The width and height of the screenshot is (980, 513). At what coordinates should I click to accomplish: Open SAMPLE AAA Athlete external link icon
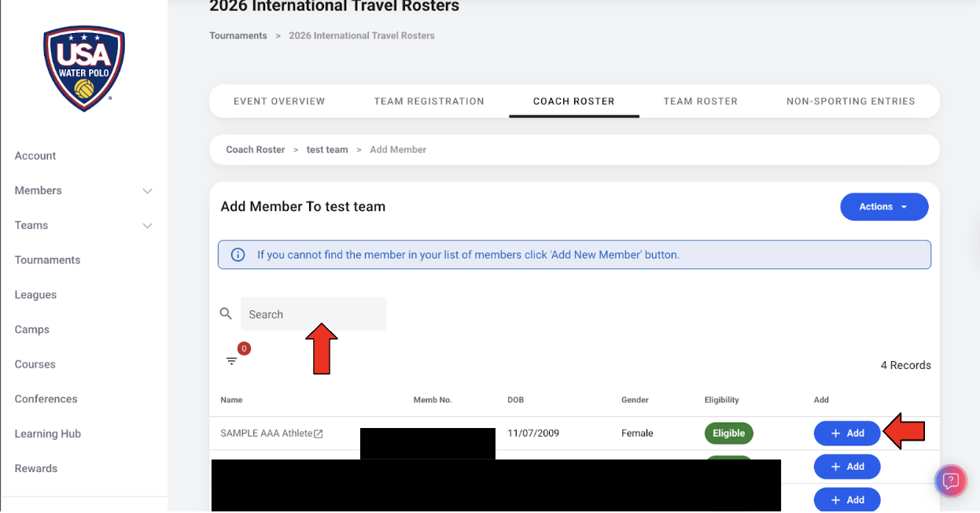319,434
